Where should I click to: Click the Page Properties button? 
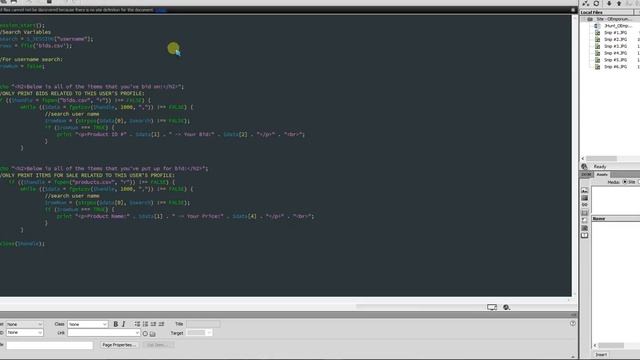click(119, 345)
